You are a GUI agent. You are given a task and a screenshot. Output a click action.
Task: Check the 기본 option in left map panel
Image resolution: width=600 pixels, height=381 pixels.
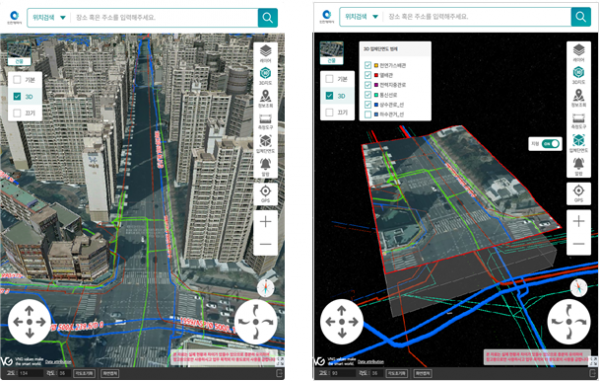pos(17,80)
